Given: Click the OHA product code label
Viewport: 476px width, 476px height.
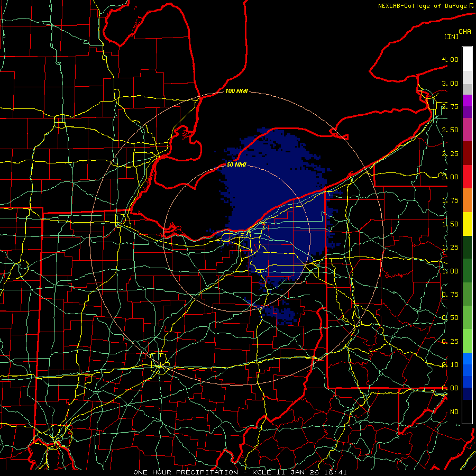Looking at the screenshot, I should pos(465,32).
